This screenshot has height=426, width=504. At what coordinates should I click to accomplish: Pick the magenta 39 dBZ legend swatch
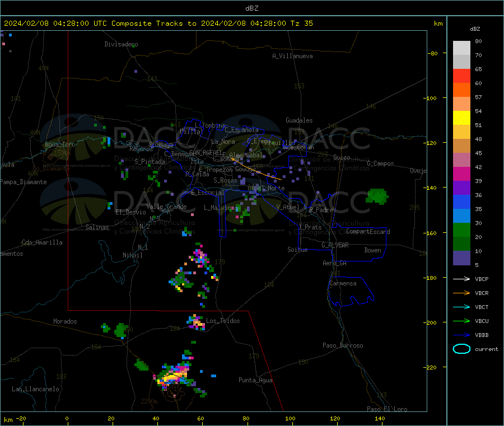tap(461, 174)
